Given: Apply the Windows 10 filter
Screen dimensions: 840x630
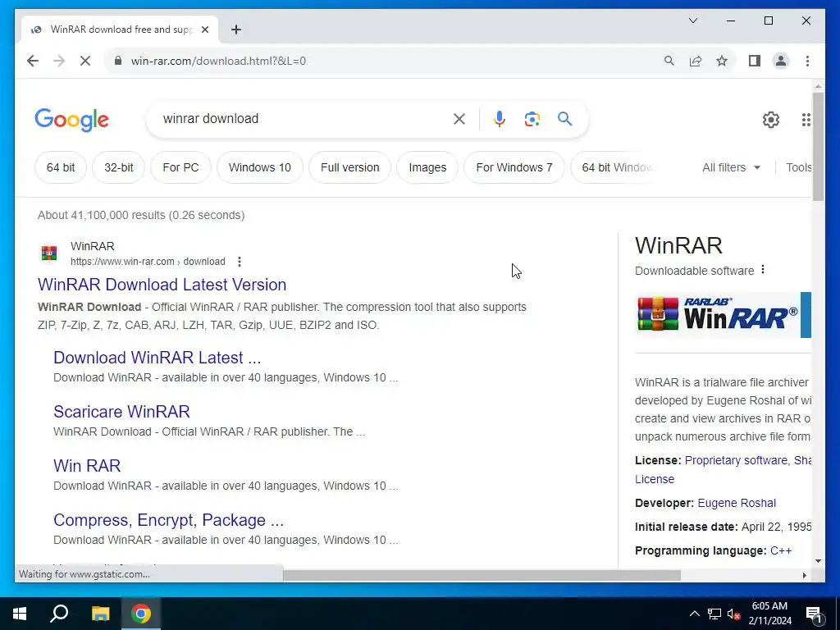Looking at the screenshot, I should point(260,167).
